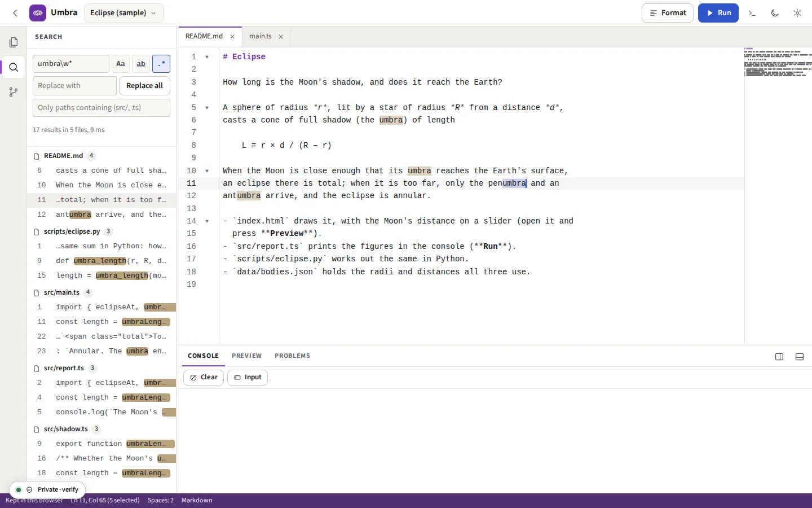812x508 pixels.
Task: Switch to light theme sun icon
Action: click(x=797, y=13)
